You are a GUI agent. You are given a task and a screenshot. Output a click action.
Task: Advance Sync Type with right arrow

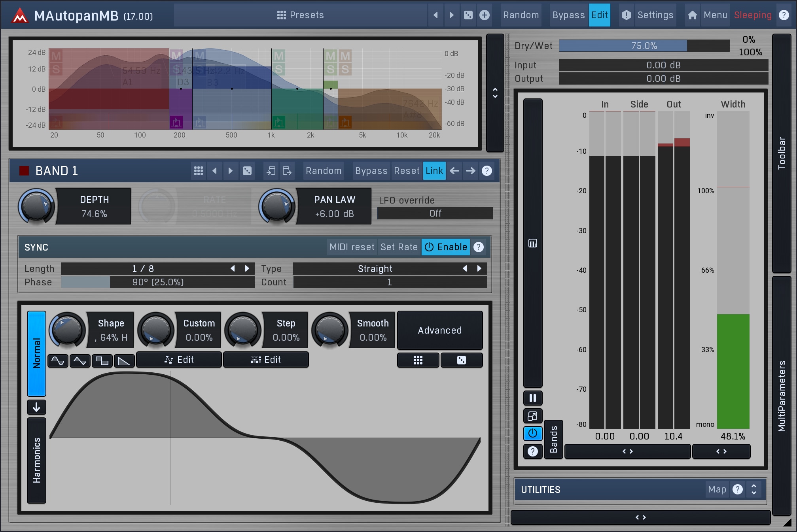479,269
